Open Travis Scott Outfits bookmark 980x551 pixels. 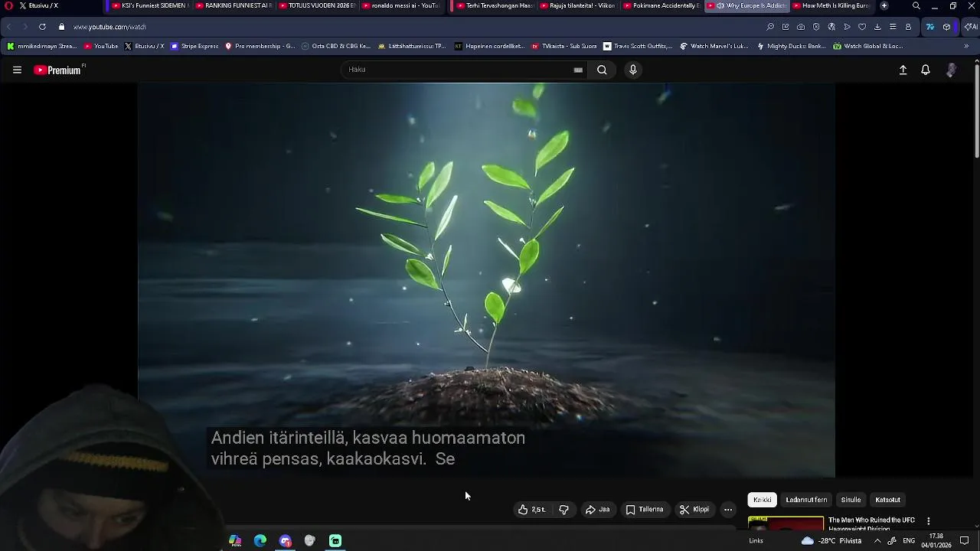[638, 46]
